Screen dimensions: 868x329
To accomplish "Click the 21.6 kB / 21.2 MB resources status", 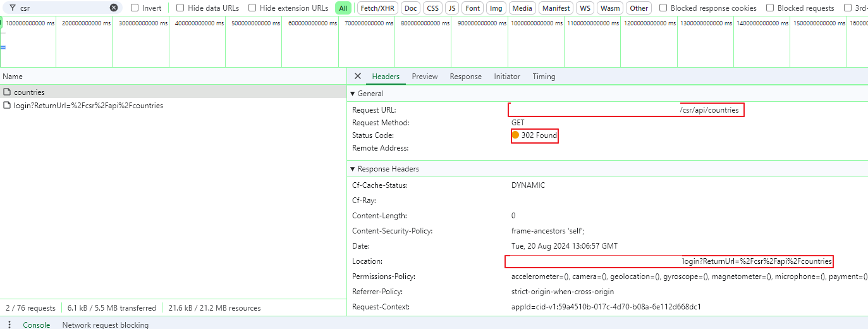I will (x=214, y=308).
